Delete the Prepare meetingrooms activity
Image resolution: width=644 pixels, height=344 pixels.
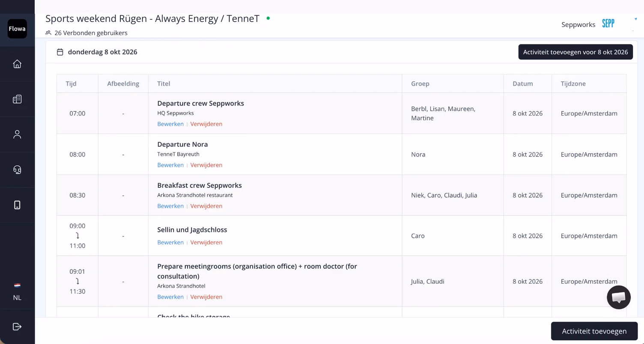(206, 297)
